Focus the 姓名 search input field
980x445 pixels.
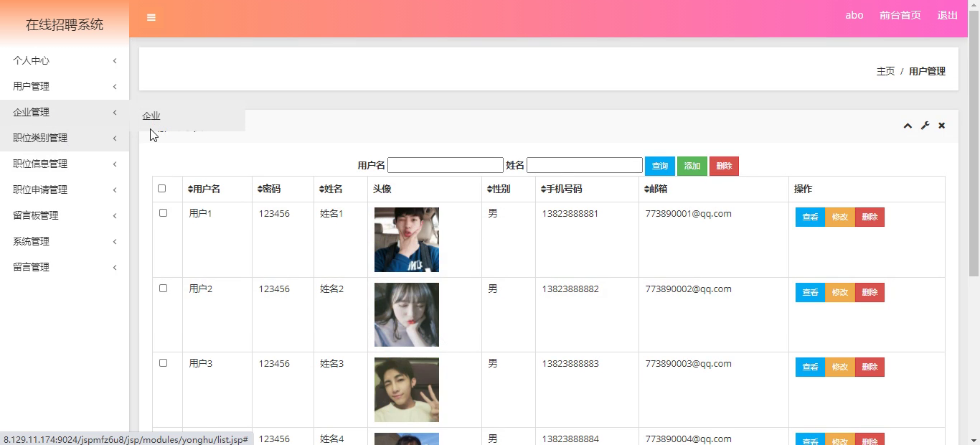pyautogui.click(x=585, y=165)
